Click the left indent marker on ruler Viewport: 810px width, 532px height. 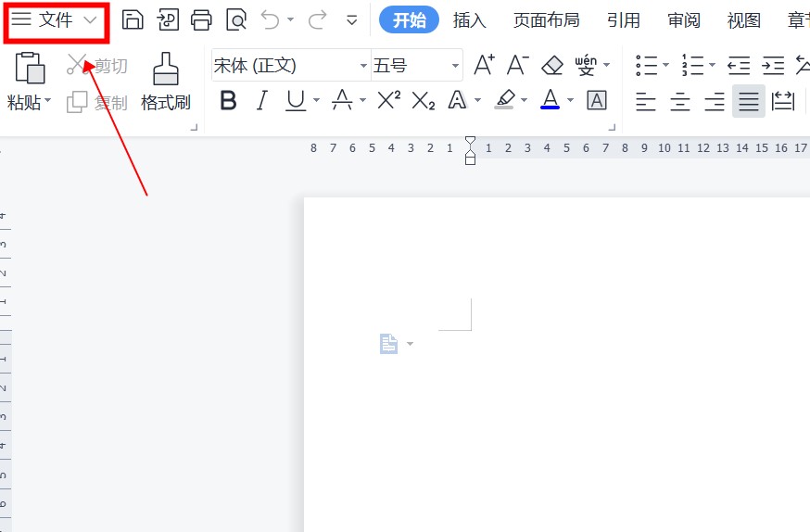(470, 159)
